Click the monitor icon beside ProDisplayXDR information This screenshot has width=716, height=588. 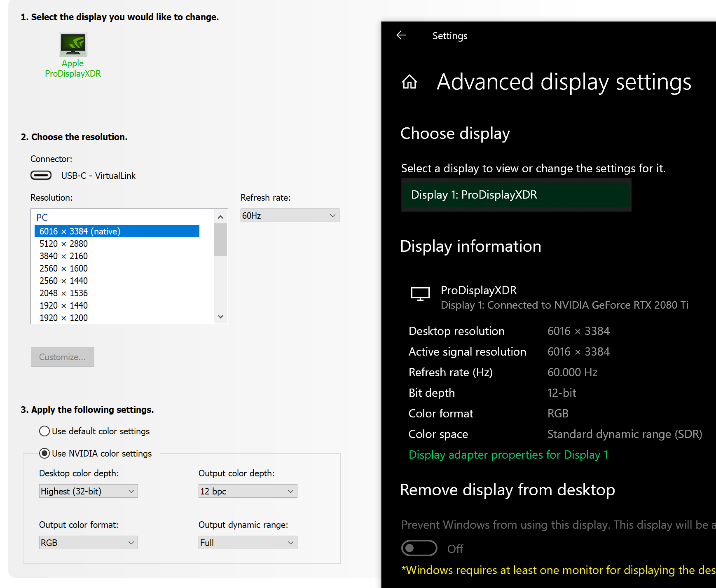pos(420,294)
